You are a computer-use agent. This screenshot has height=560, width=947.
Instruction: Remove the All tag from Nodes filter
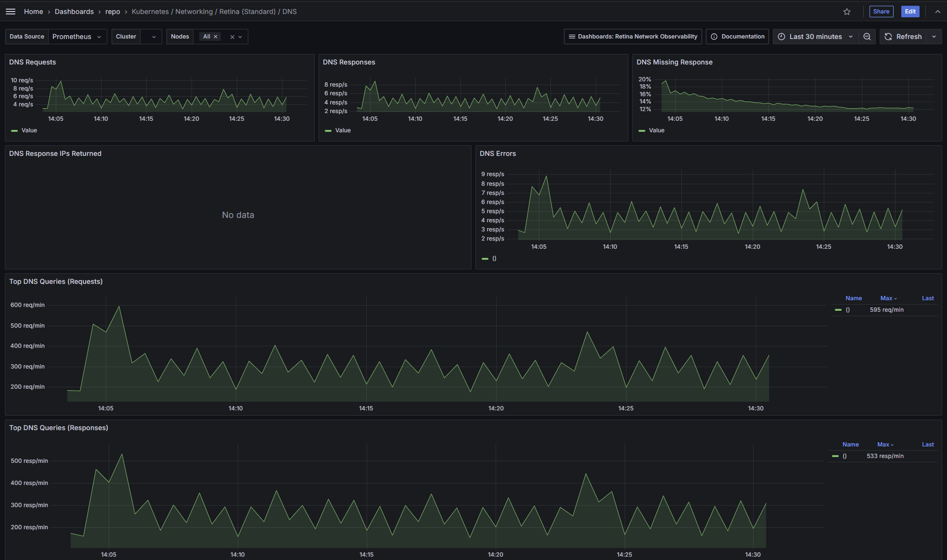tap(216, 37)
